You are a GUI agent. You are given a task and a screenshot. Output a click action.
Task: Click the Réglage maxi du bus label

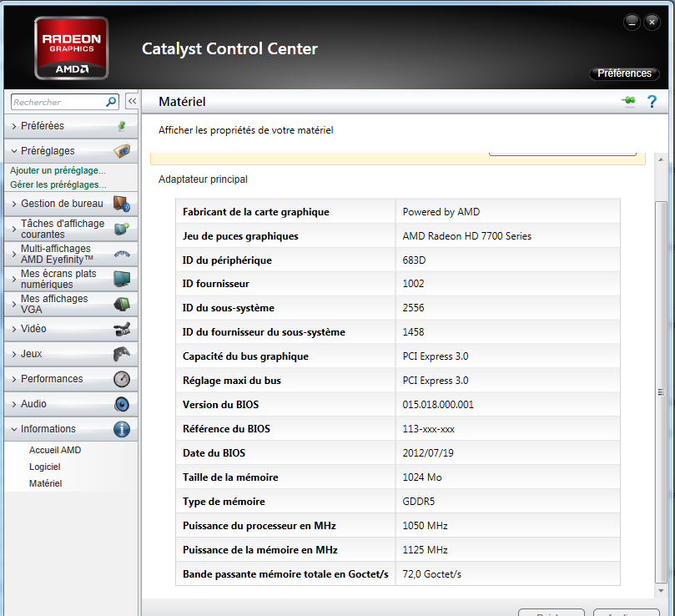232,381
